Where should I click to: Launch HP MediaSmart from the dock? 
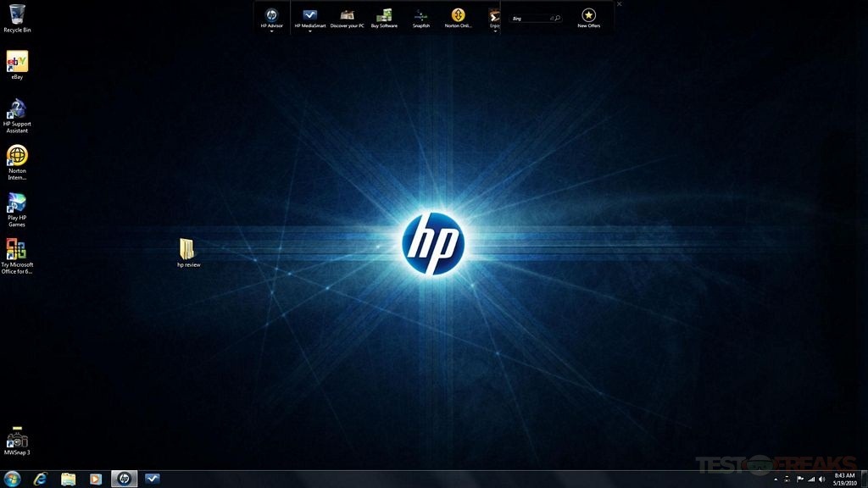[x=310, y=15]
